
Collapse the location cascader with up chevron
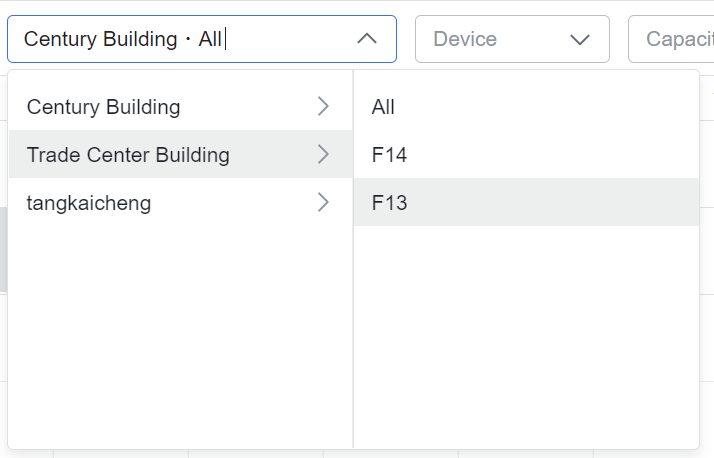click(x=367, y=39)
